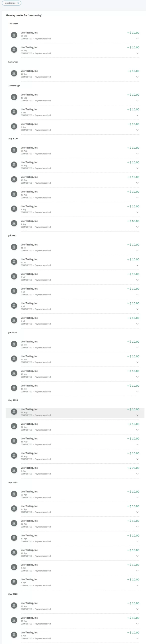Expand the $70.00 payment from 5 May

137,474
